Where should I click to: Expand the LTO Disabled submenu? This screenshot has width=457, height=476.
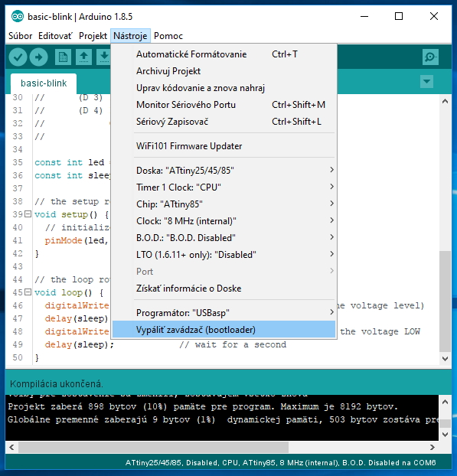pyautogui.click(x=234, y=254)
